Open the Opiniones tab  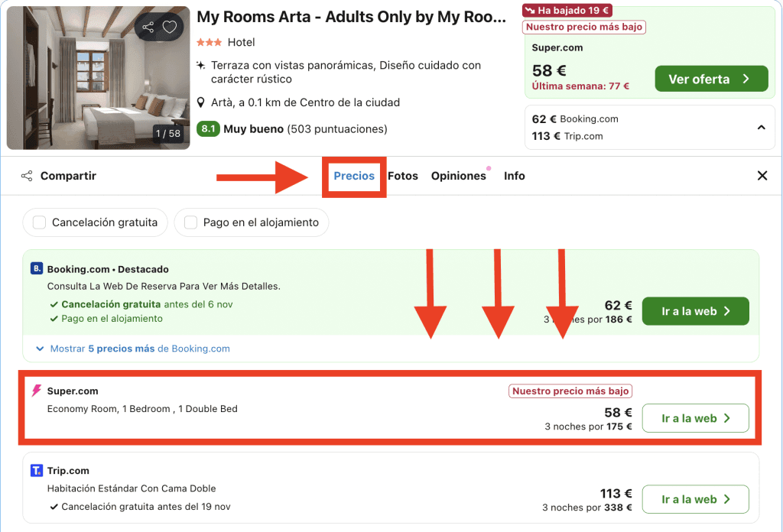point(458,176)
